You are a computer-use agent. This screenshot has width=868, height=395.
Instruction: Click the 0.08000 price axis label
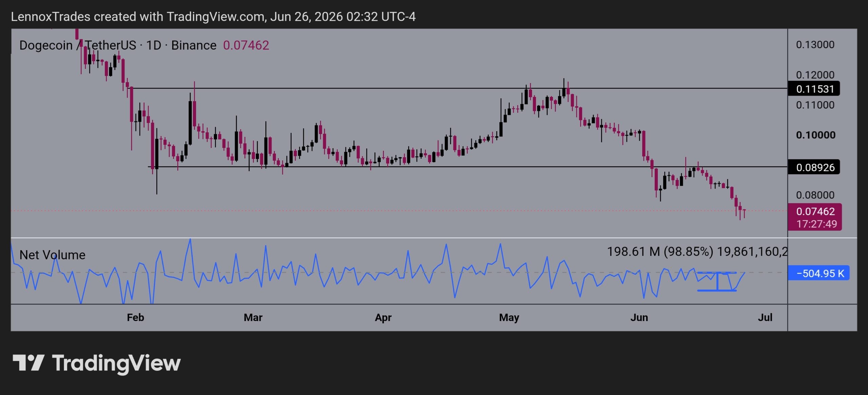pyautogui.click(x=815, y=195)
